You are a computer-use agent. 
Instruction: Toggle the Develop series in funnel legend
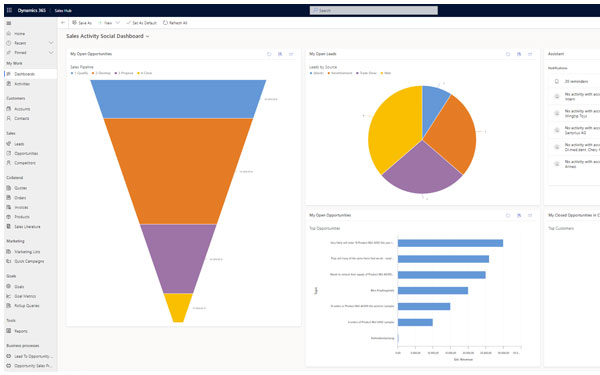[101, 73]
